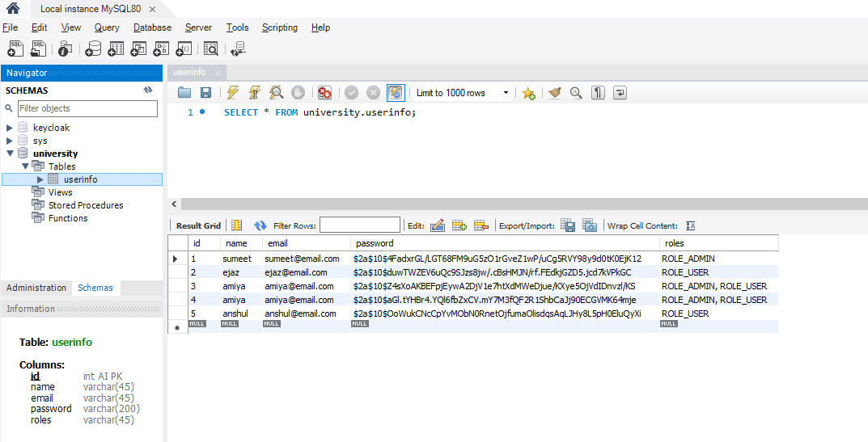Create a new view toolbar icon
868x442 pixels.
tap(138, 48)
